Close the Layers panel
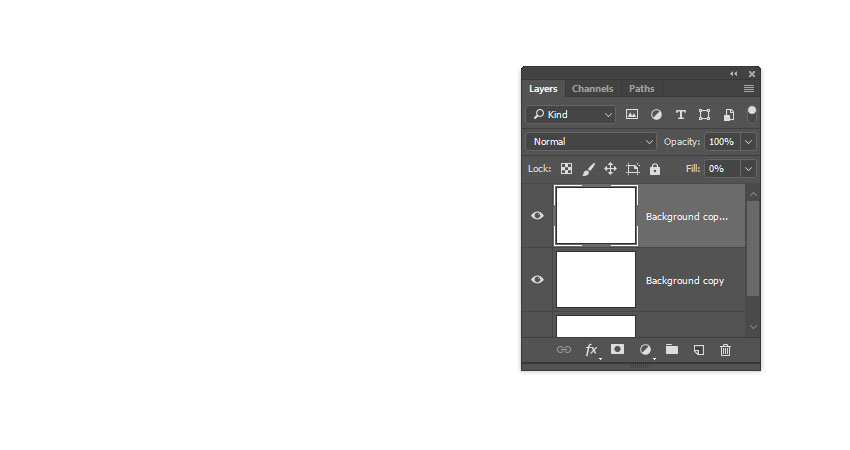 (752, 74)
